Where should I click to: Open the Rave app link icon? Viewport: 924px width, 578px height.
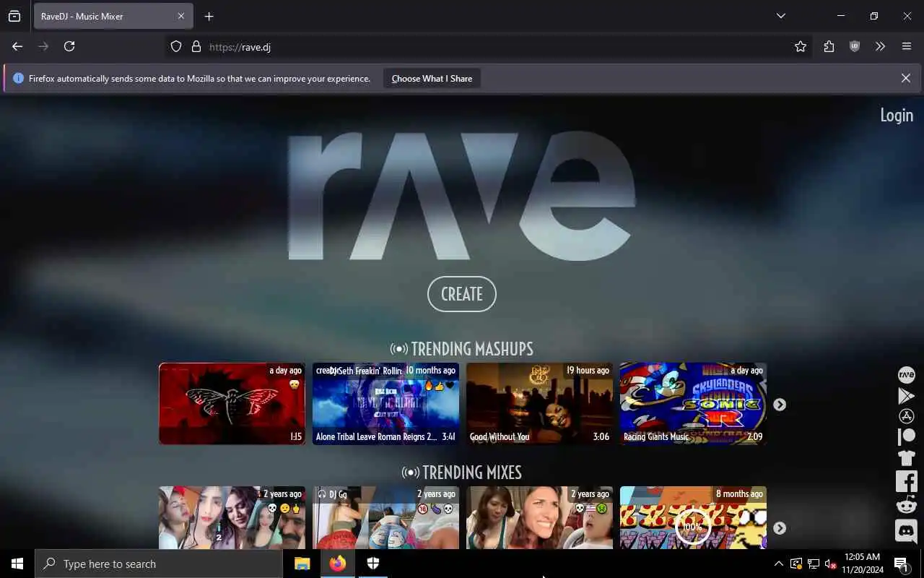tap(906, 375)
